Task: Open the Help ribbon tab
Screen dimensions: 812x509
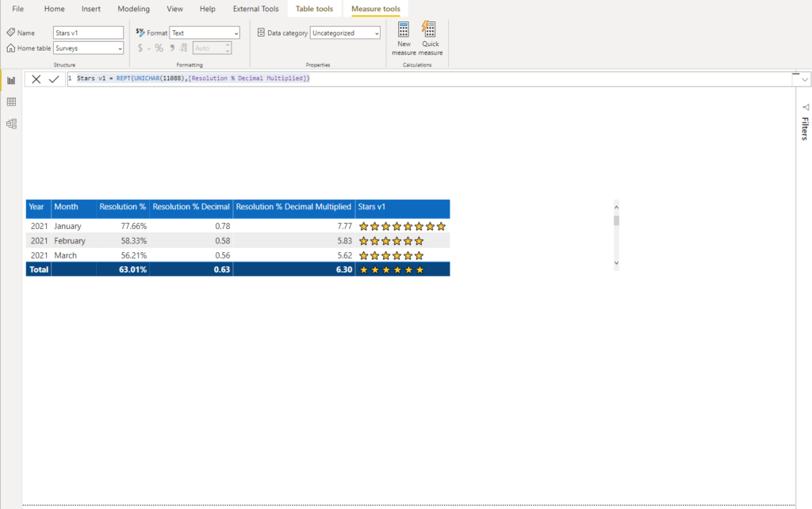Action: 207,9
